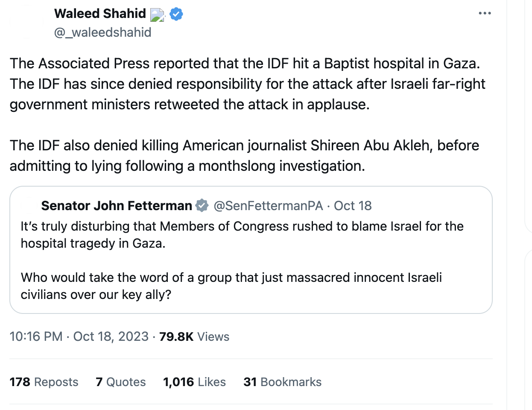Screen dimensions: 532x410
Task: Click Senator John Fetterman's verified badge
Action: 202,205
